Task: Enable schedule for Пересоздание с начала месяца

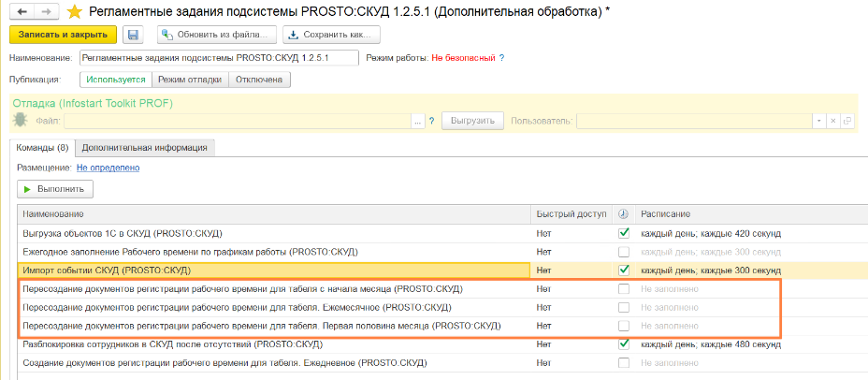Action: click(x=624, y=288)
